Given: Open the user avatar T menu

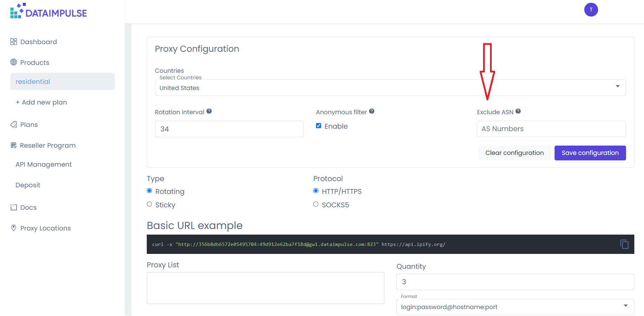Looking at the screenshot, I should [591, 10].
